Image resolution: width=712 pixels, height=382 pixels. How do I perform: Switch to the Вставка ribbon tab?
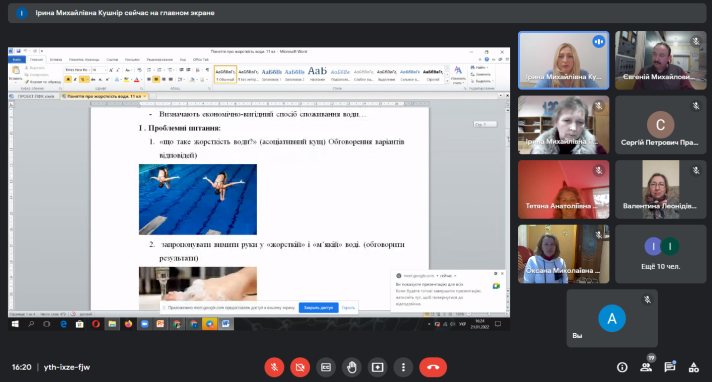tap(56, 60)
